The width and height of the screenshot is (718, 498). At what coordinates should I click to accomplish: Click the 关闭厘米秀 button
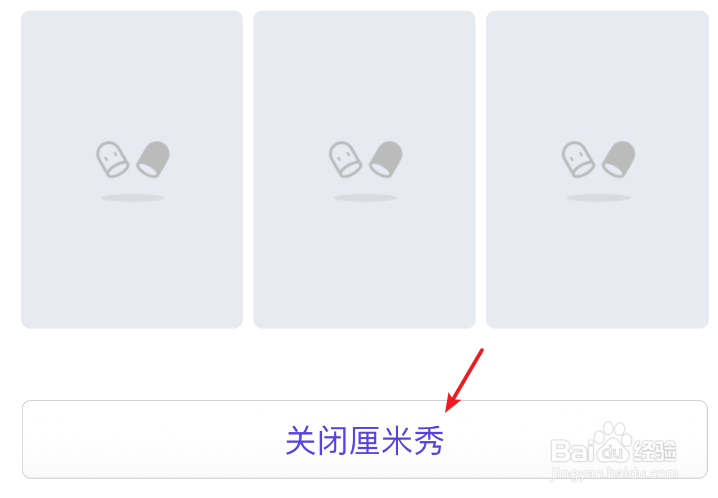tap(365, 439)
